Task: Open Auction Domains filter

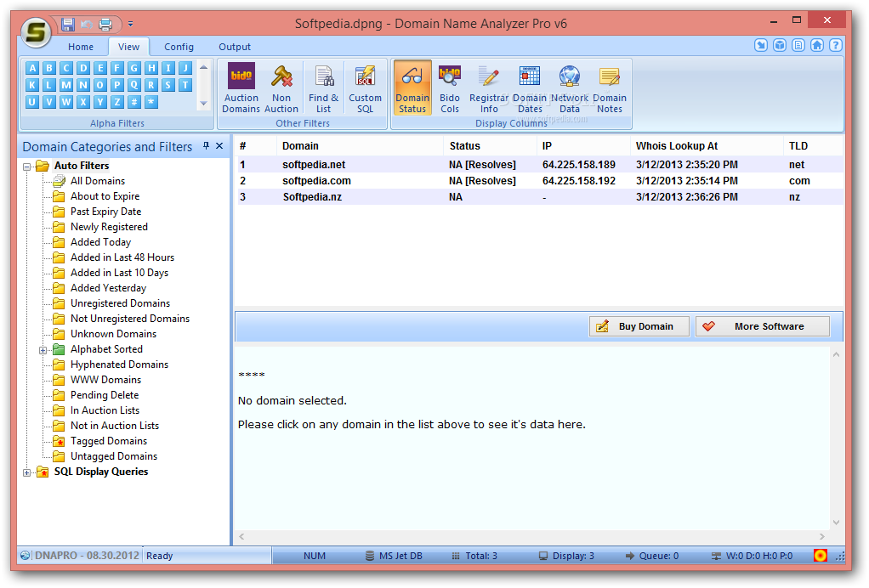Action: coord(241,88)
